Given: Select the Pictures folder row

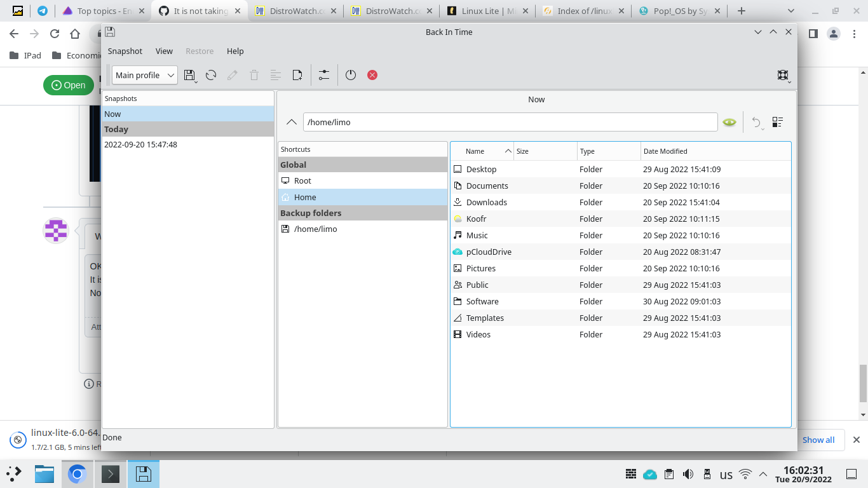Looking at the screenshot, I should [621, 268].
